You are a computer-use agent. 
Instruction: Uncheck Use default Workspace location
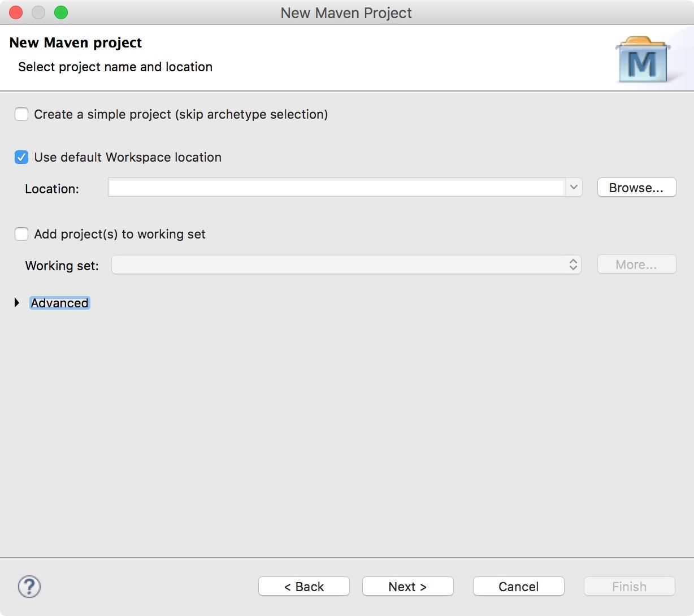(x=21, y=157)
